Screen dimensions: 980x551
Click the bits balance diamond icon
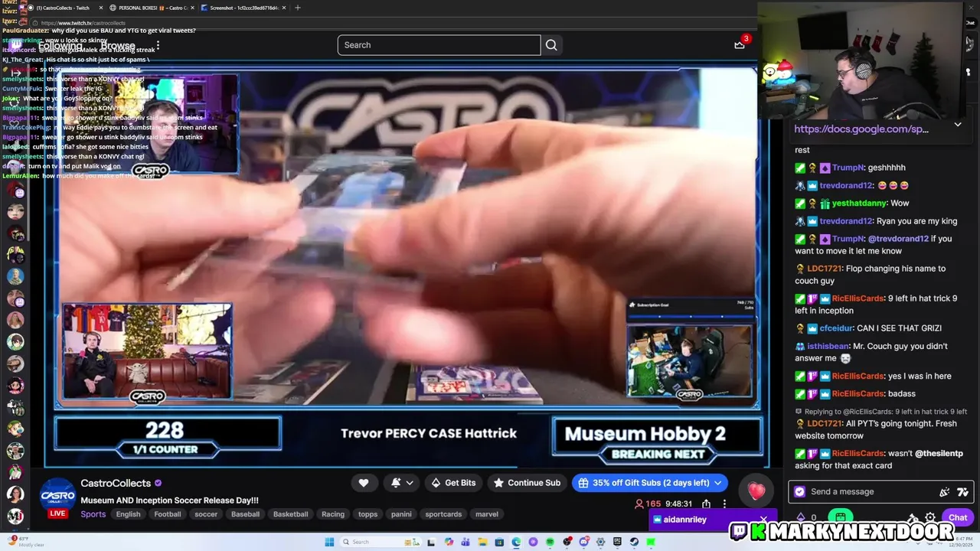pos(801,517)
